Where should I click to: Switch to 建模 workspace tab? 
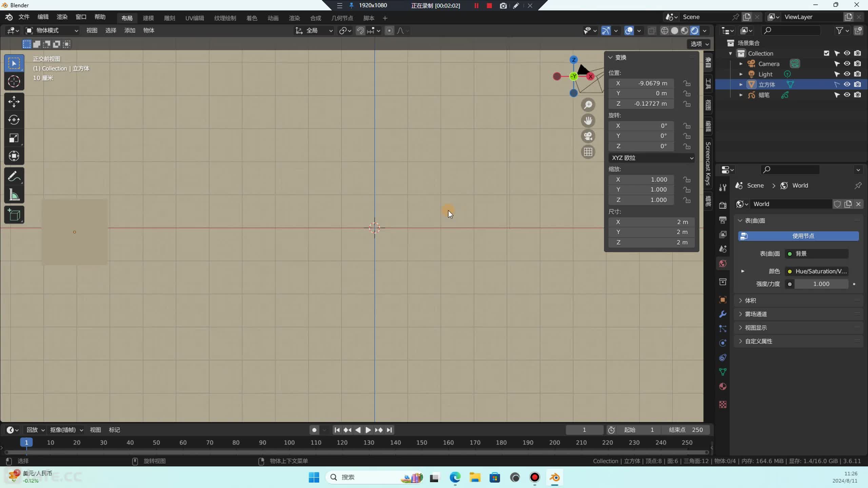point(148,18)
